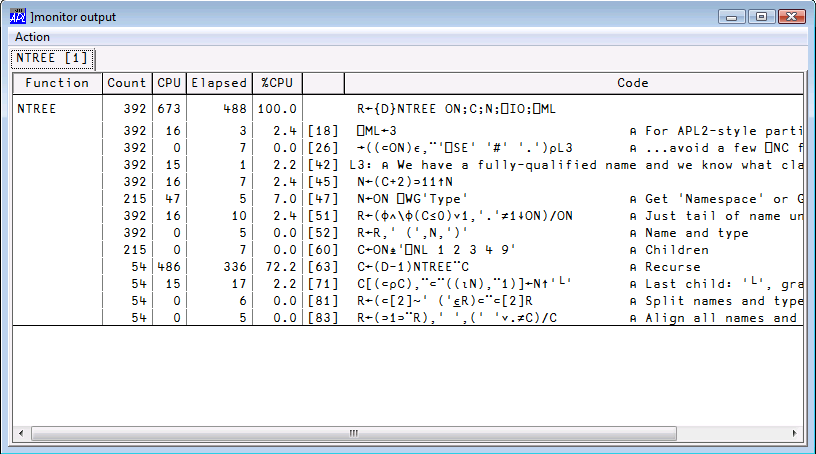
Task: Click the %CPU column header
Action: pyautogui.click(x=277, y=83)
